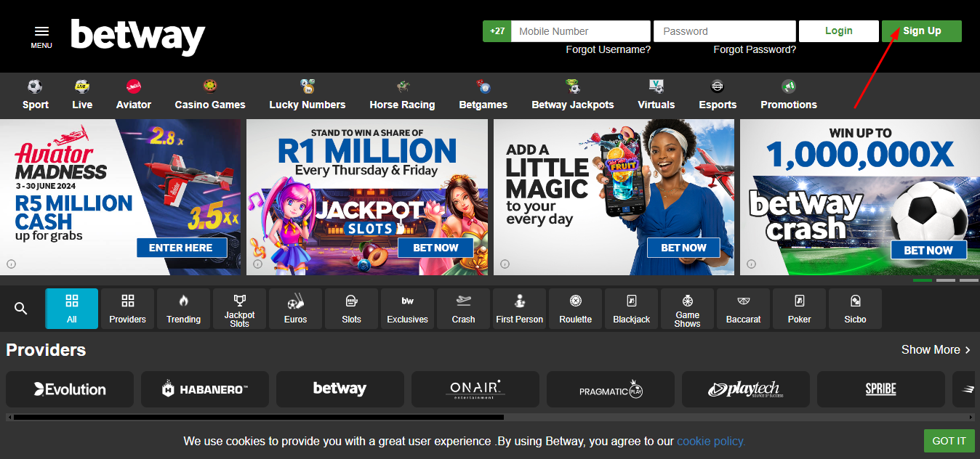The image size is (980, 459).
Task: Open the Horse Racing icon
Action: click(402, 86)
